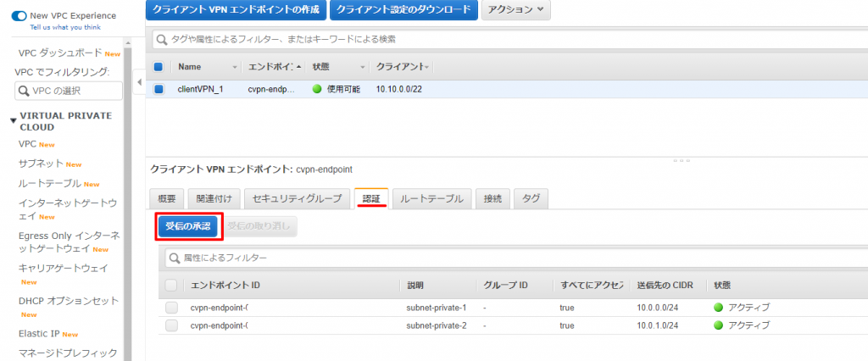Click the panel split resize handle dots
The height and width of the screenshot is (361, 868).
coord(681,160)
